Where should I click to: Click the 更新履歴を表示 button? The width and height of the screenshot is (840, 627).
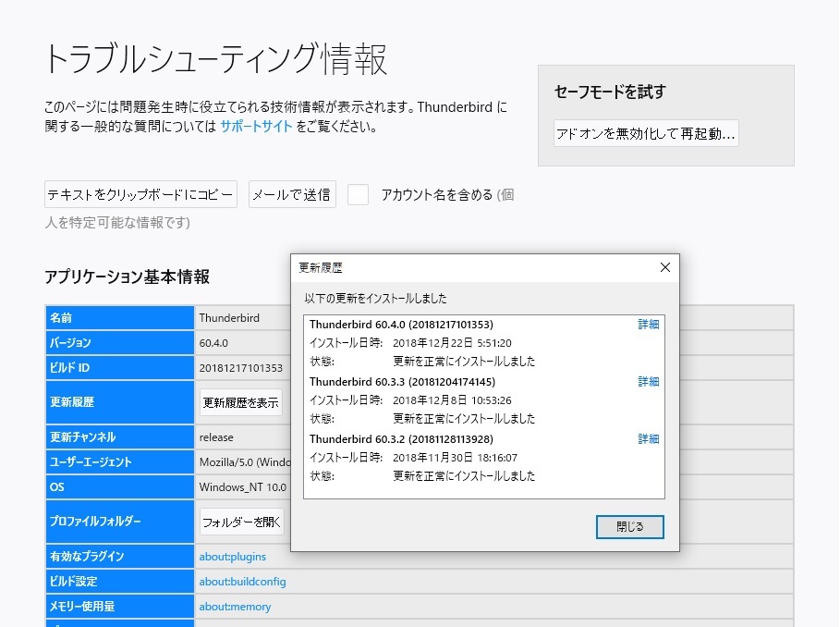(x=241, y=402)
